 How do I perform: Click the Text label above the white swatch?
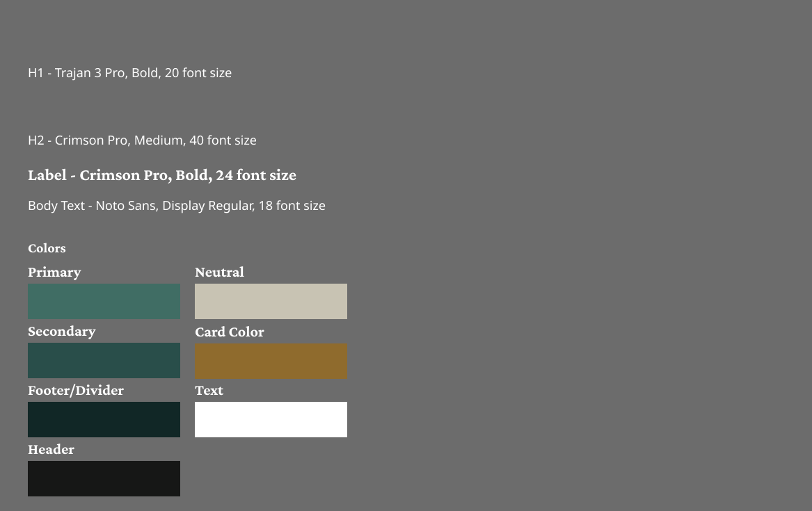(x=209, y=390)
